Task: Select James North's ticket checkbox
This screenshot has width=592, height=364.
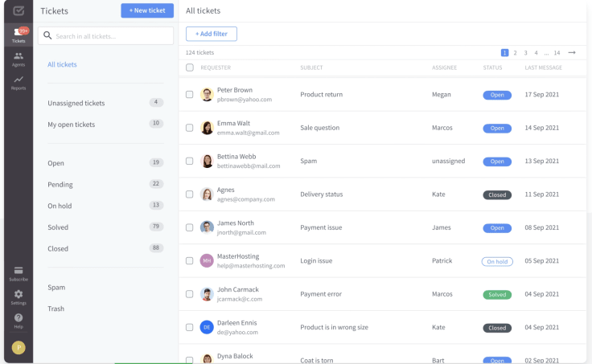Action: 190,227
